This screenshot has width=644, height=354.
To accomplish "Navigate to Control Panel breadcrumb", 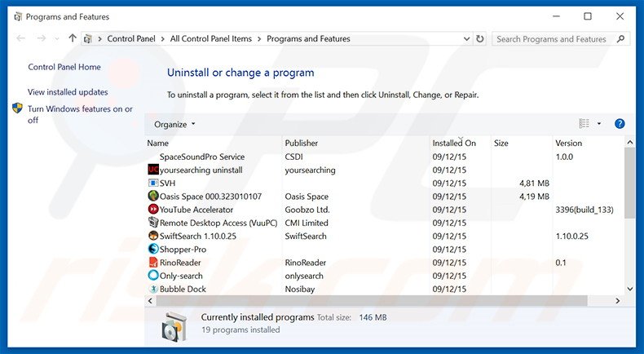I will pos(131,38).
